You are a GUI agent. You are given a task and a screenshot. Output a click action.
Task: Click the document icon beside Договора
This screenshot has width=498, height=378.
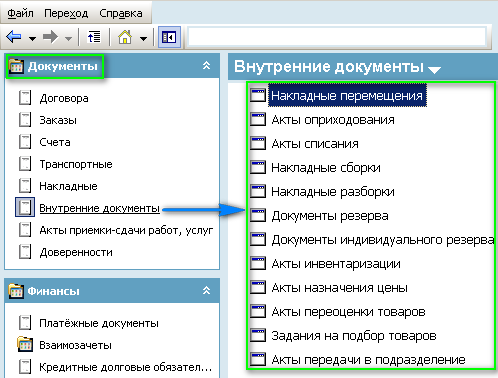[x=25, y=98]
